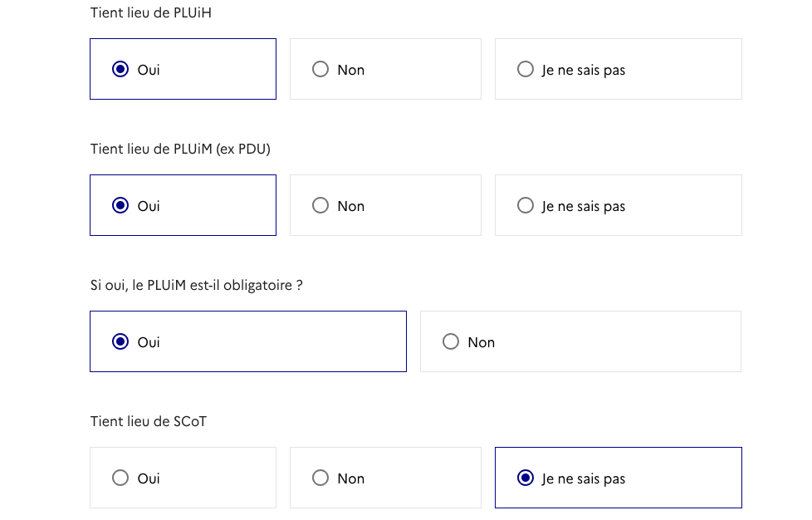Select 'Oui' radio for PLUiM obligatoire question
Image resolution: width=812 pixels, height=520 pixels.
point(120,342)
